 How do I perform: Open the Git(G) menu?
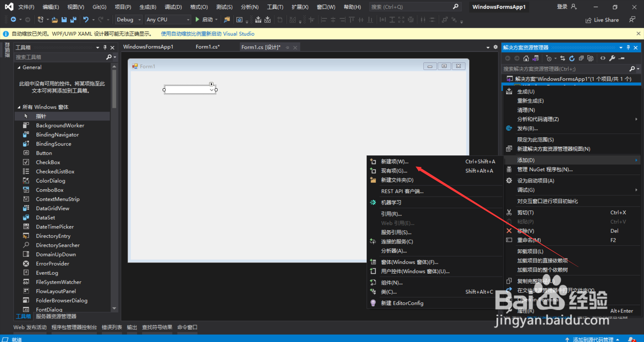(x=99, y=7)
